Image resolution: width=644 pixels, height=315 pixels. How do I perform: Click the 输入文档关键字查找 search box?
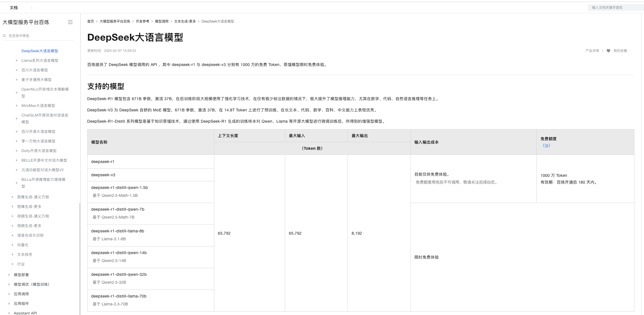tap(615, 8)
